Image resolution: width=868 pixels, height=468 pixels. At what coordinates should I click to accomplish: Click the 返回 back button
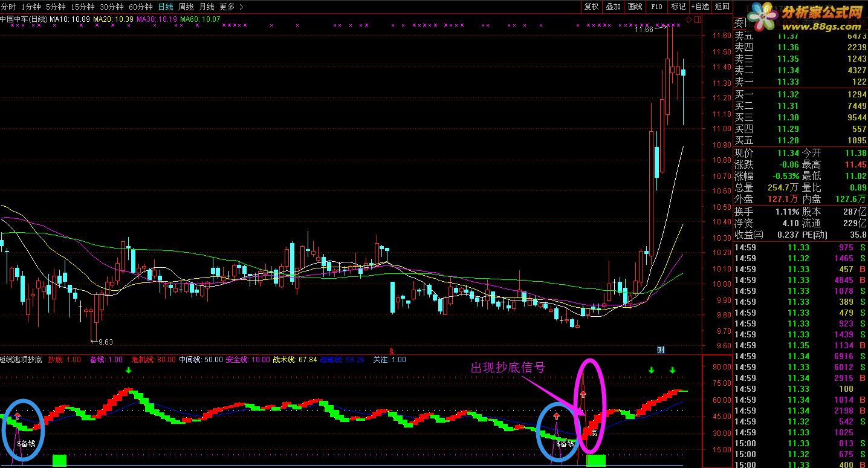point(722,7)
